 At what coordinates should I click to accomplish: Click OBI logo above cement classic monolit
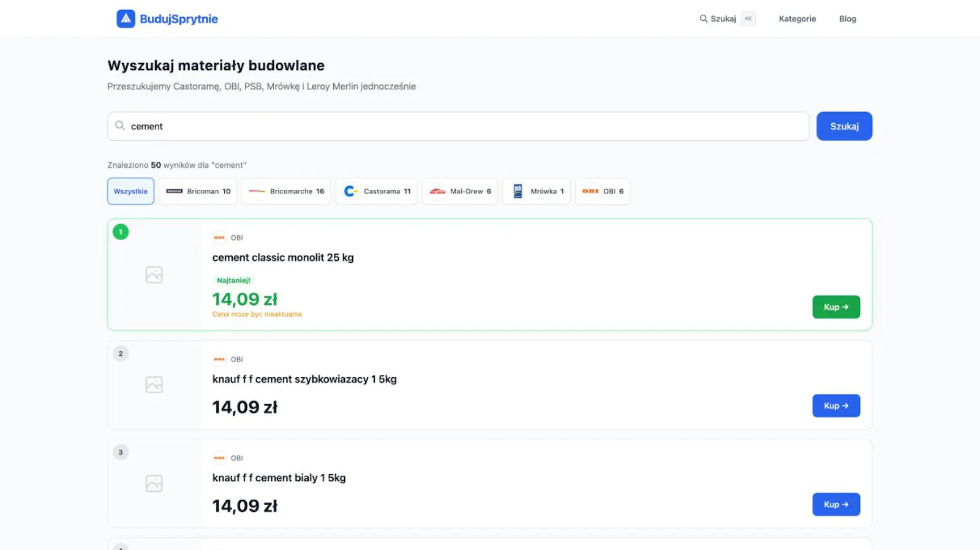click(x=219, y=238)
